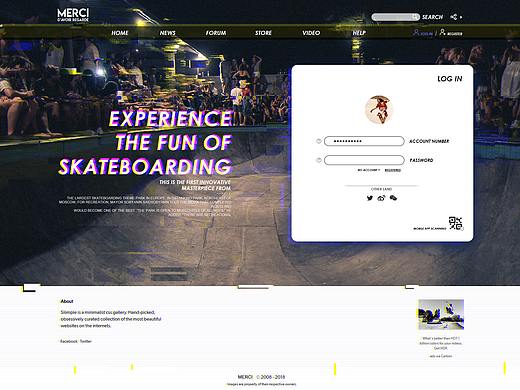The height and width of the screenshot is (390, 520).
Task: Expand the arrow next to the share icon
Action: [x=461, y=17]
